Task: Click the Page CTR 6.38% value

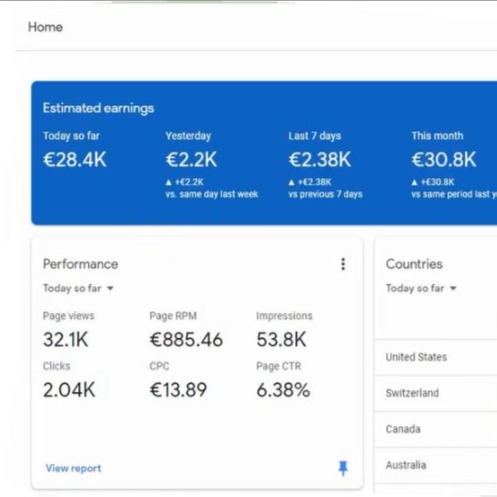Action: pyautogui.click(x=283, y=390)
